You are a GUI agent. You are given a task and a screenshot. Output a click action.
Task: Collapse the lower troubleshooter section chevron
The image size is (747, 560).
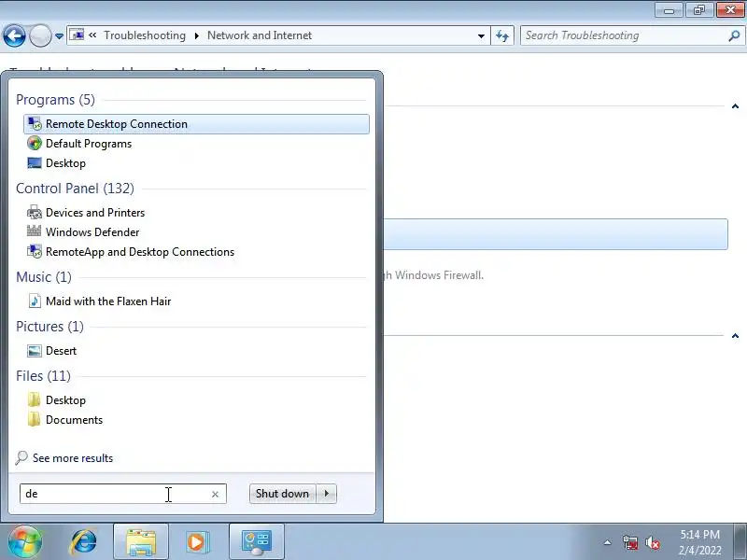[x=735, y=336]
